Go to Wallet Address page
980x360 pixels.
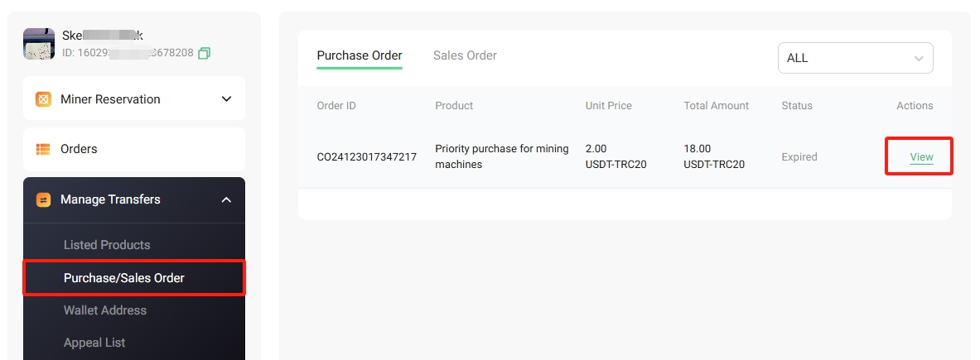[105, 310]
